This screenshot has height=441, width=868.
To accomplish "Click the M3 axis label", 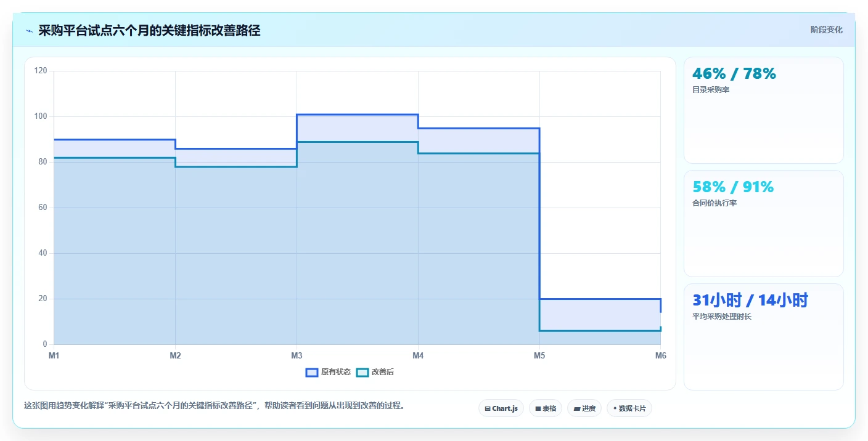I will point(297,355).
